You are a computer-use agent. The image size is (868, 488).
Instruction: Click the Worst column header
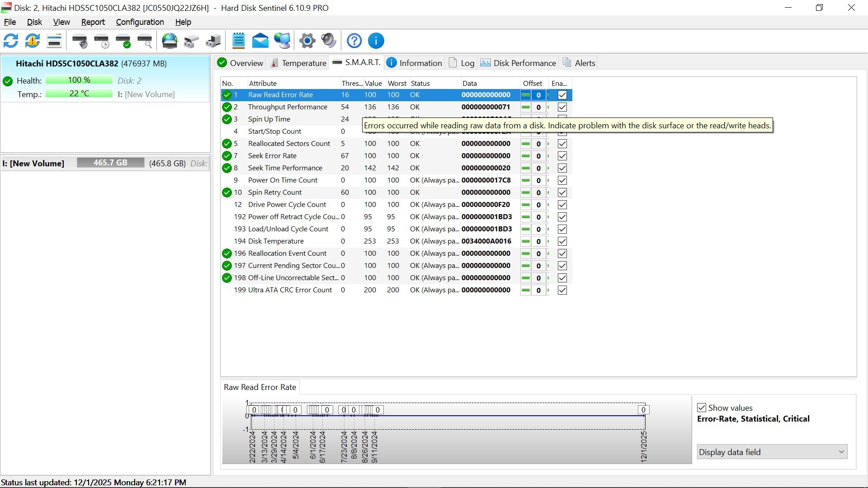coord(396,83)
